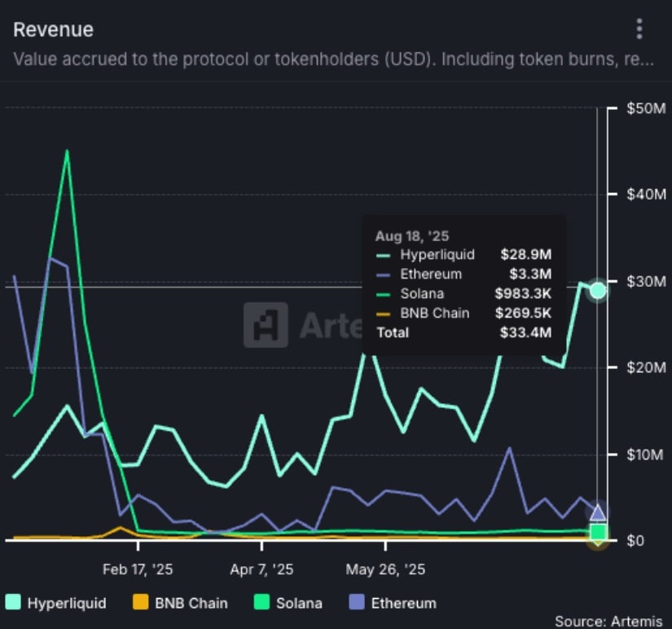Click the $40M y-axis label
The image size is (672, 629).
[646, 195]
